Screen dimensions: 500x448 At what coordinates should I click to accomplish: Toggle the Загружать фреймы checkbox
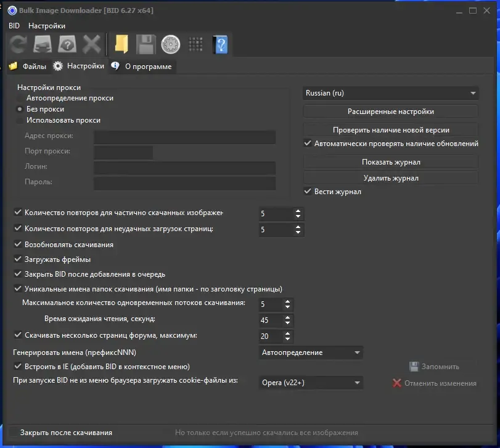pyautogui.click(x=18, y=259)
